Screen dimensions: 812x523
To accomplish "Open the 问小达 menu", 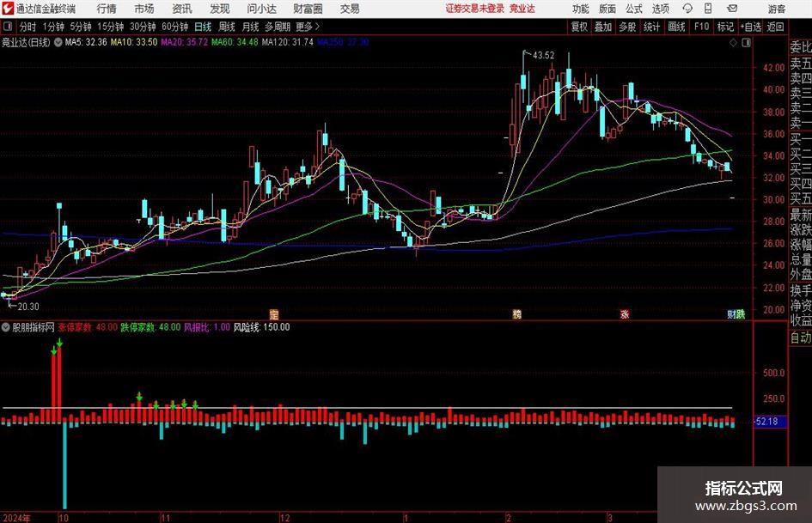I will pos(261,9).
